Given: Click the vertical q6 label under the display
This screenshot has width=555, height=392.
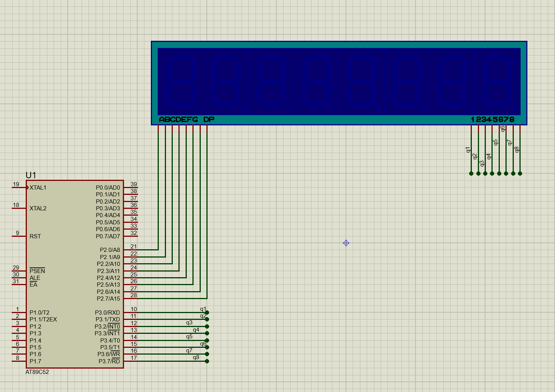Looking at the screenshot, I should coord(503,129).
